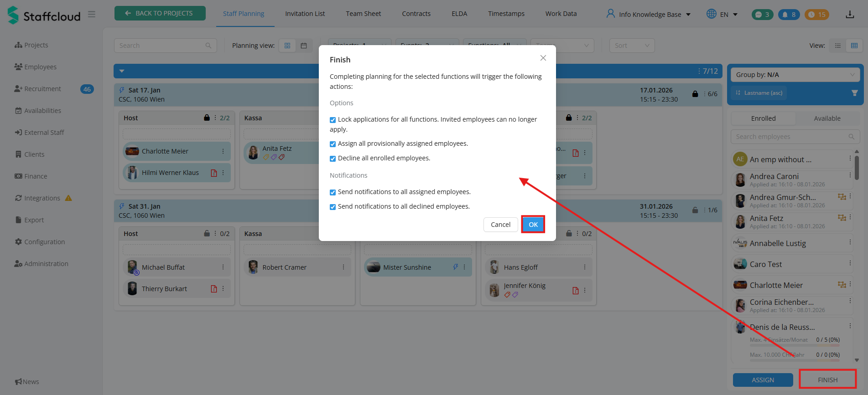This screenshot has width=868, height=395.
Task: Open the Teams filter dropdown
Action: pos(562,46)
